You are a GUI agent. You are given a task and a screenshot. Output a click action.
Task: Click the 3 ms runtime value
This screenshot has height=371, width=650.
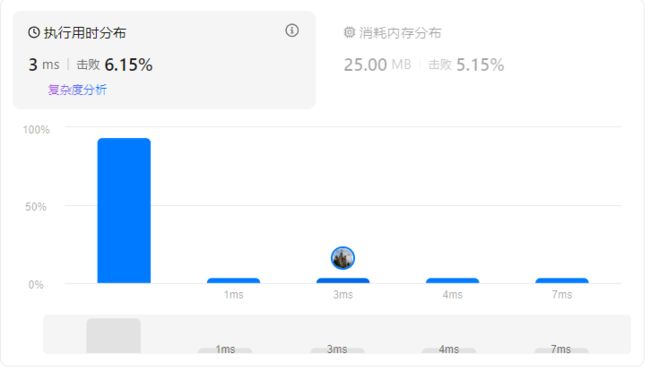[x=44, y=65]
